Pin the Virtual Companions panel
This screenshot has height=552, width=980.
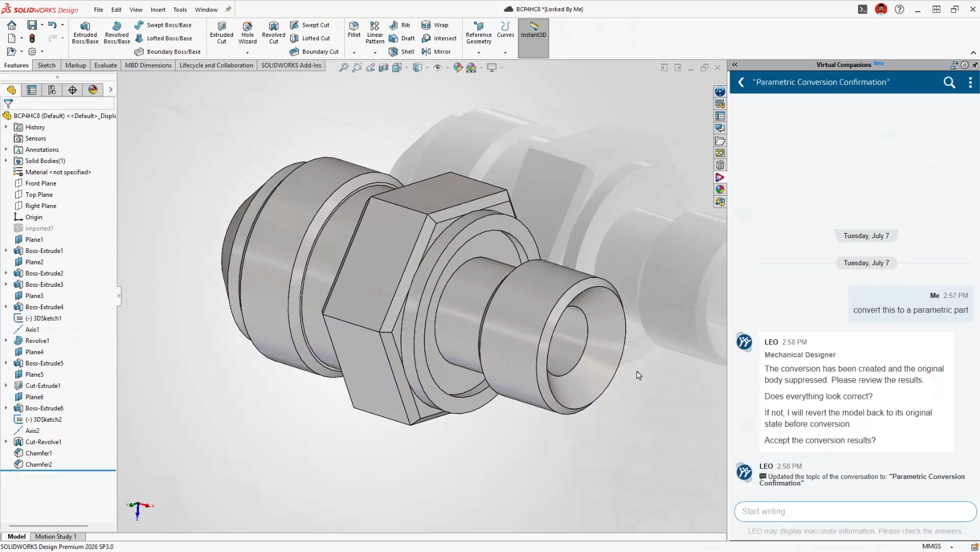pos(975,65)
